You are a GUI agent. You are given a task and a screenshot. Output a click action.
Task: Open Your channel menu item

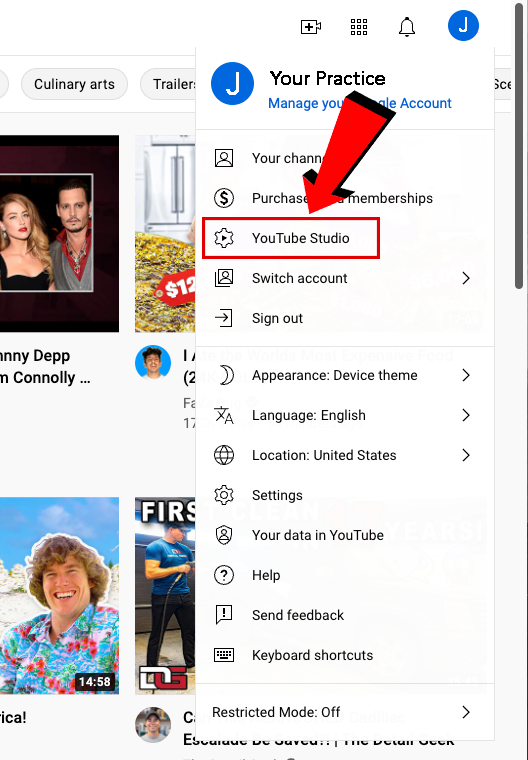tap(345, 158)
